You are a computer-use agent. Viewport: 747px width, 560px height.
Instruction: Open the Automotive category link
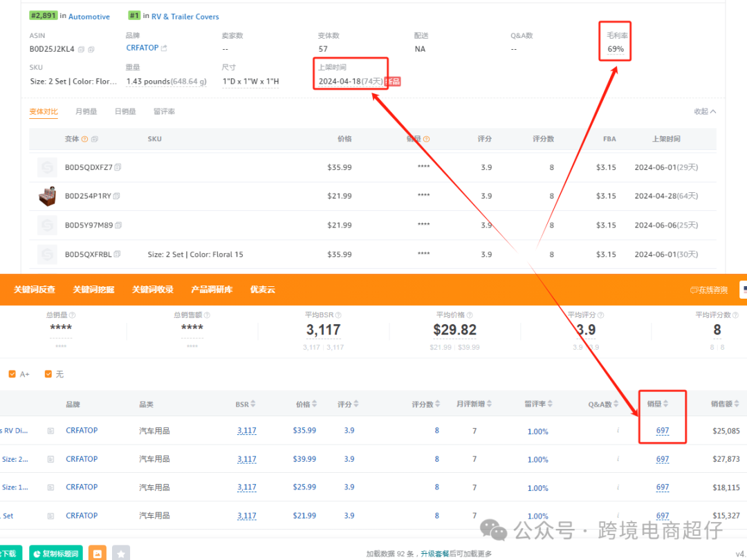pos(89,17)
